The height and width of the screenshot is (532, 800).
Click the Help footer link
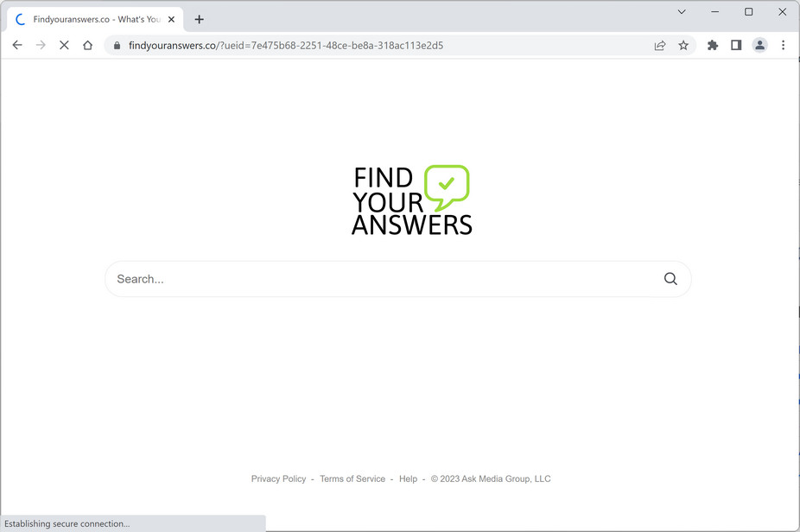[407, 478]
